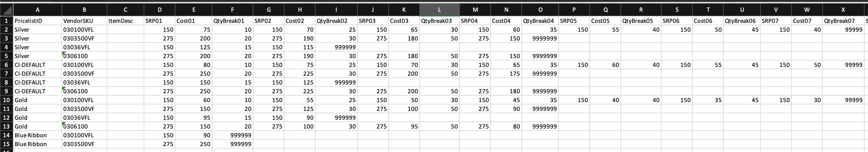This screenshot has height=152, width=868.
Task: Select the QtyBreak03 cell in L1
Action: 439,21
